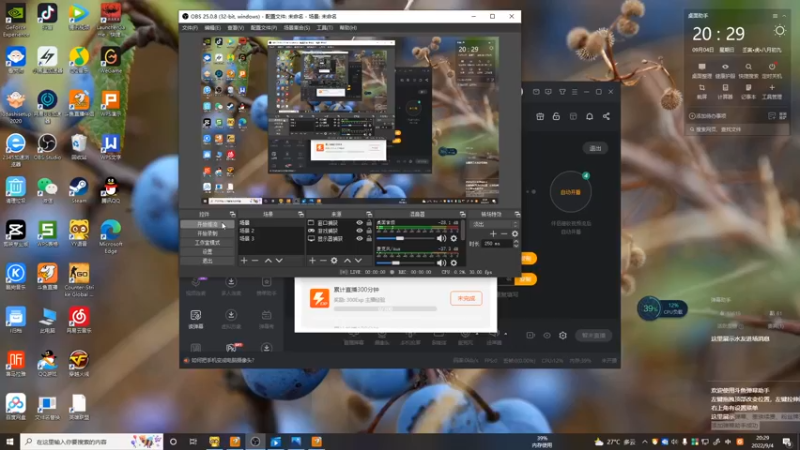This screenshot has height=450, width=800.
Task: Open OBS Settings (设置) button
Action: point(207,252)
